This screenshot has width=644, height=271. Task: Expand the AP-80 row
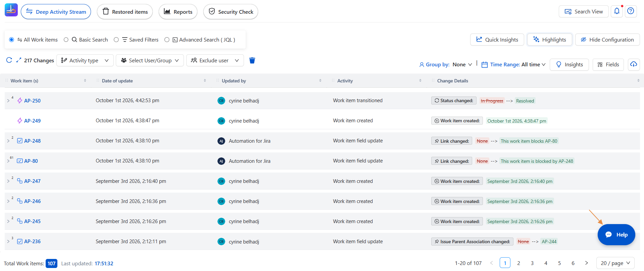pyautogui.click(x=8, y=161)
